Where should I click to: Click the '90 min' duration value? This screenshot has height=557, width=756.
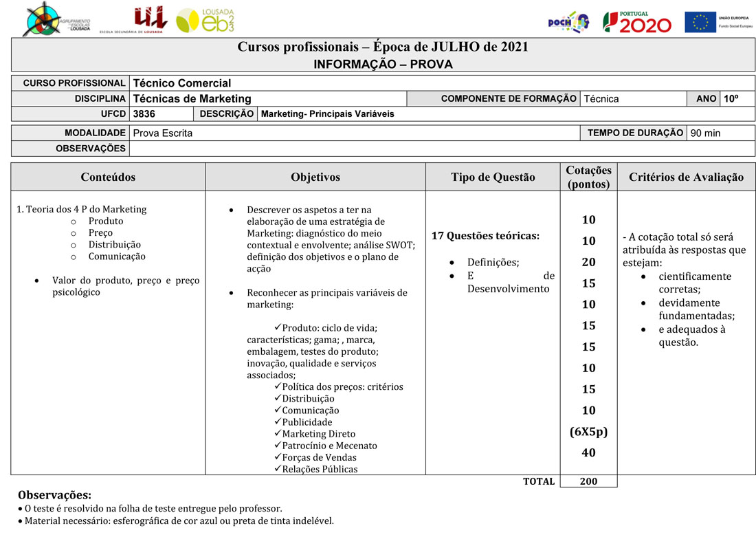coord(705,133)
